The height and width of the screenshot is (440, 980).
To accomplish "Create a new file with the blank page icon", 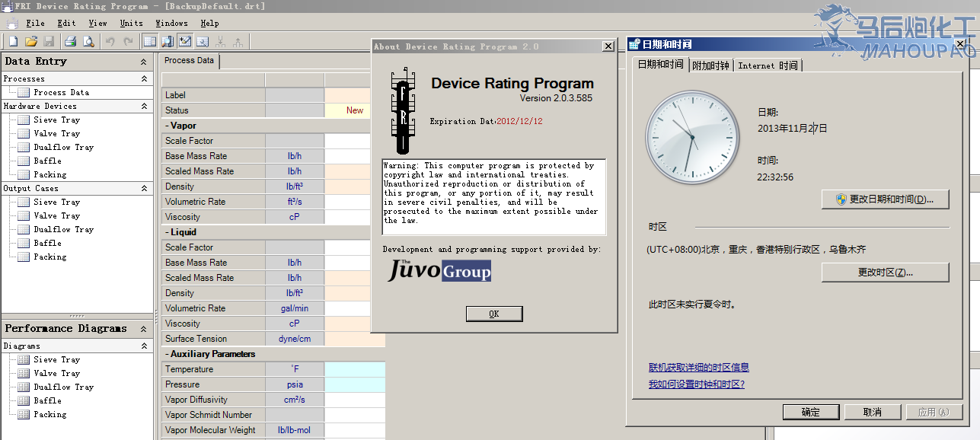I will (13, 41).
